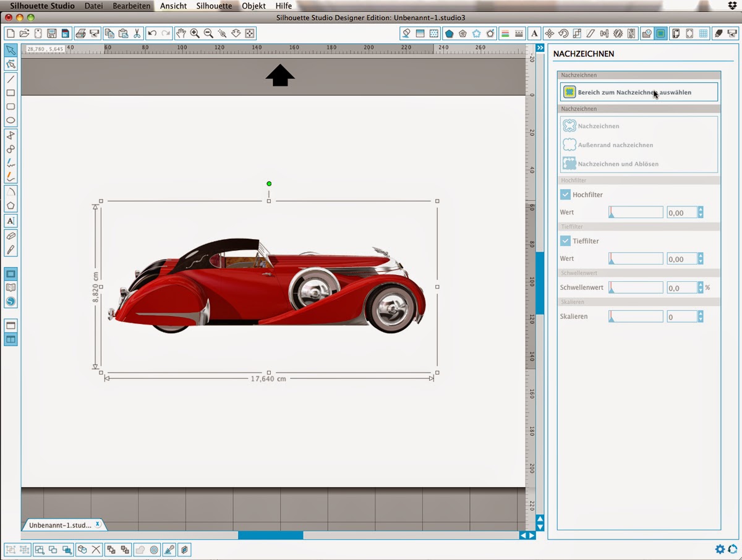This screenshot has height=560, width=742.
Task: Click the Zoom In magnifier icon
Action: [x=195, y=33]
